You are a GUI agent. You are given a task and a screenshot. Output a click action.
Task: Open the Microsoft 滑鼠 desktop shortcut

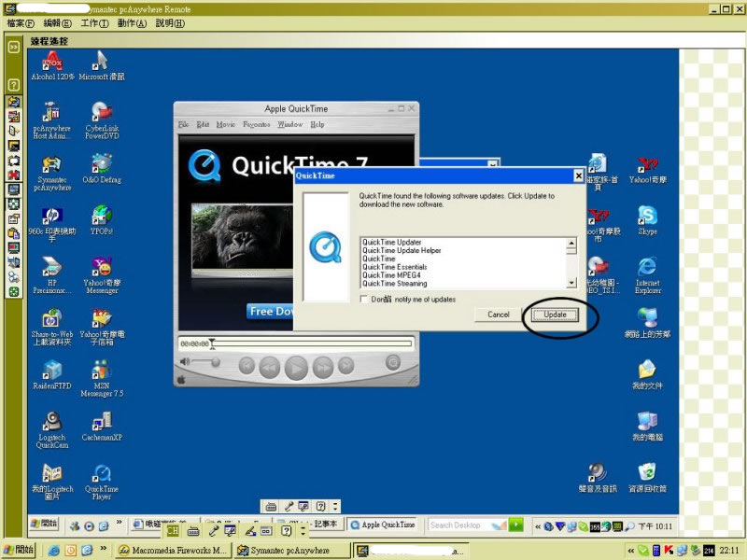coord(102,65)
